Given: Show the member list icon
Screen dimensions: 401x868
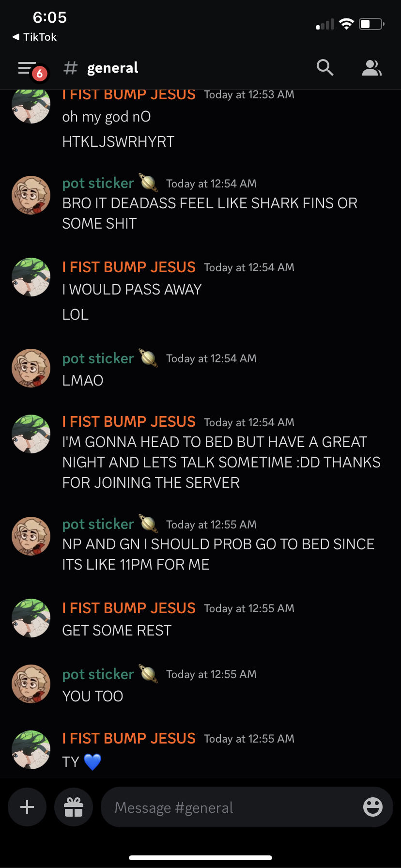Looking at the screenshot, I should [x=371, y=68].
